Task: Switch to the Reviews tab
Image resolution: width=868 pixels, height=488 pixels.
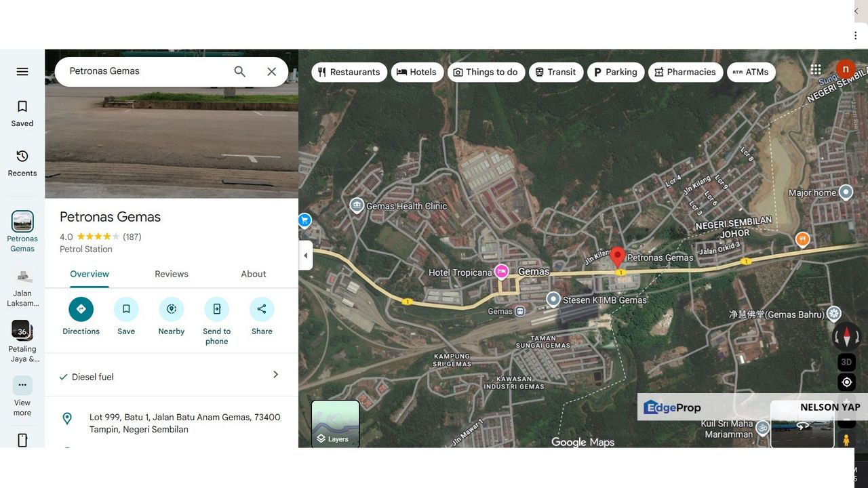Action: coord(171,274)
